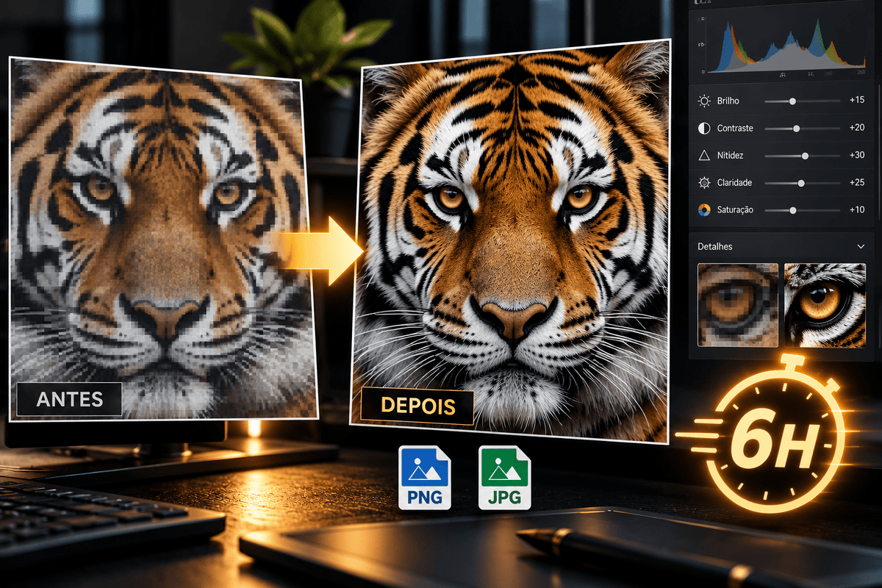Click the Brilho value +15
Screen dimensions: 882x588
click(856, 101)
